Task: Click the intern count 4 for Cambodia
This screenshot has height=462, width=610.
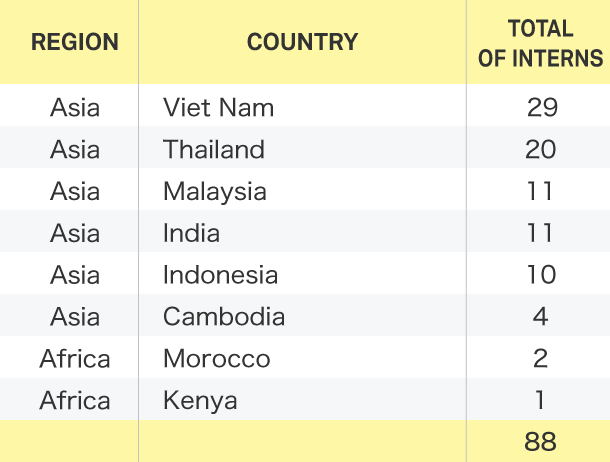Action: tap(540, 317)
